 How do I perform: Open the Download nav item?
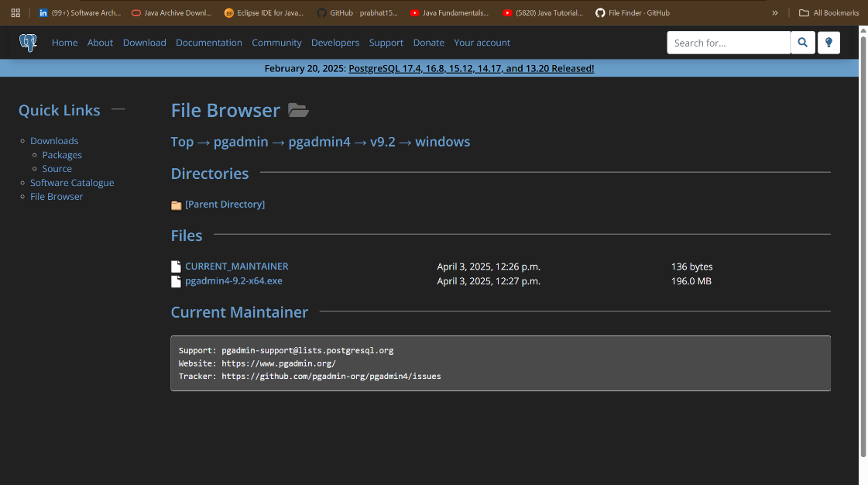coord(145,43)
